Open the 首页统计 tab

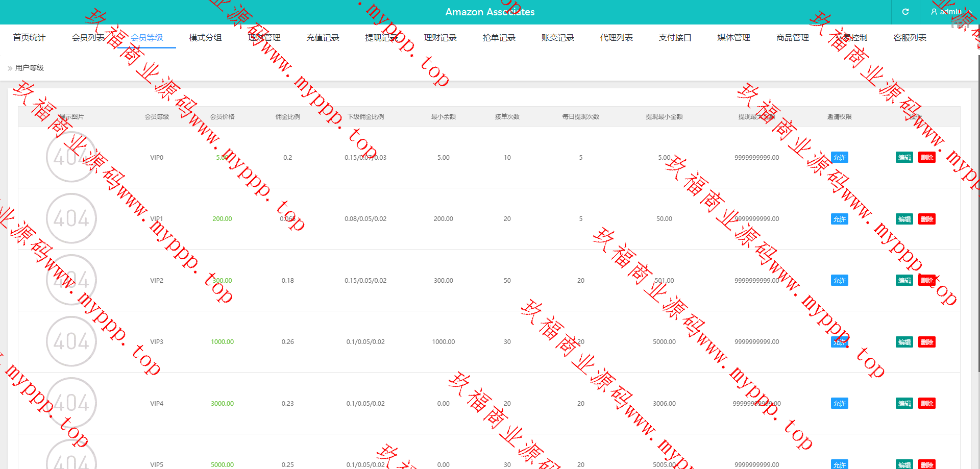click(x=29, y=38)
